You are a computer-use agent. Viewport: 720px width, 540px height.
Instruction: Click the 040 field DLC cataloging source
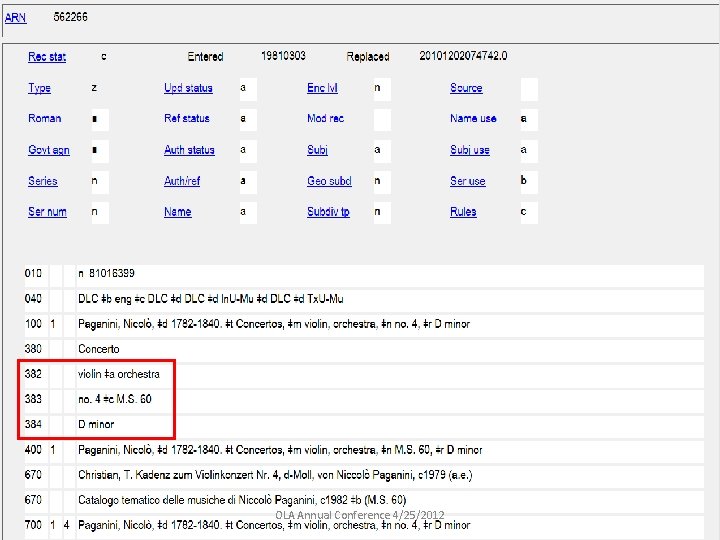pos(390,299)
